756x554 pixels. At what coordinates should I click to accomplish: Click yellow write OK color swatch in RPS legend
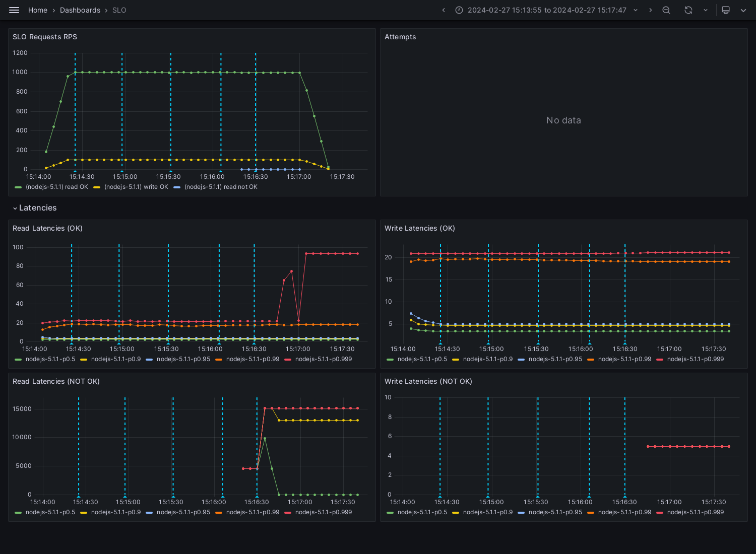pyautogui.click(x=97, y=187)
